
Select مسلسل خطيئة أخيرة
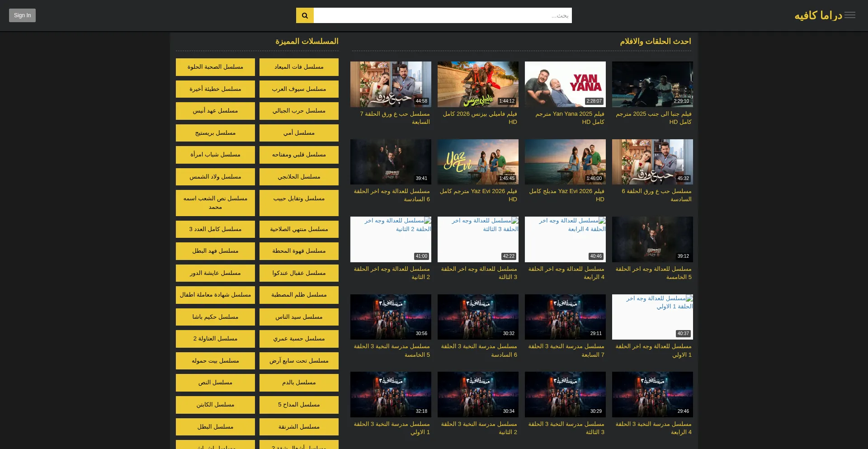pyautogui.click(x=215, y=89)
